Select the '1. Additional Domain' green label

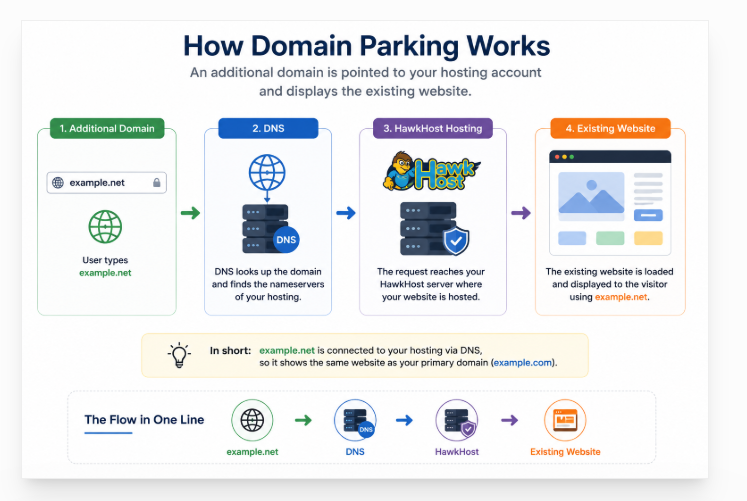[x=107, y=129]
